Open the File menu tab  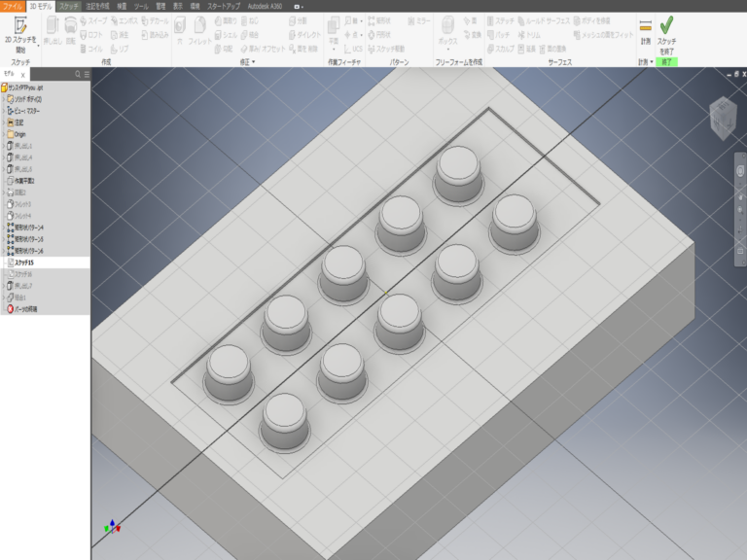[13, 6]
